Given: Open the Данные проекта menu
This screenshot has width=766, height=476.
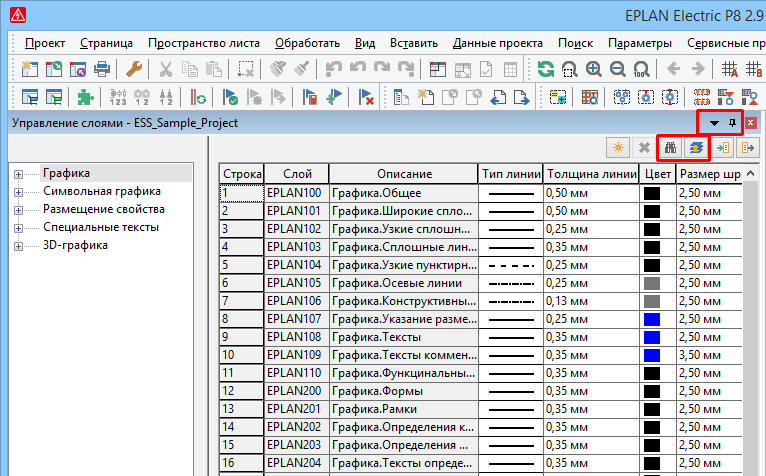Looking at the screenshot, I should (497, 43).
